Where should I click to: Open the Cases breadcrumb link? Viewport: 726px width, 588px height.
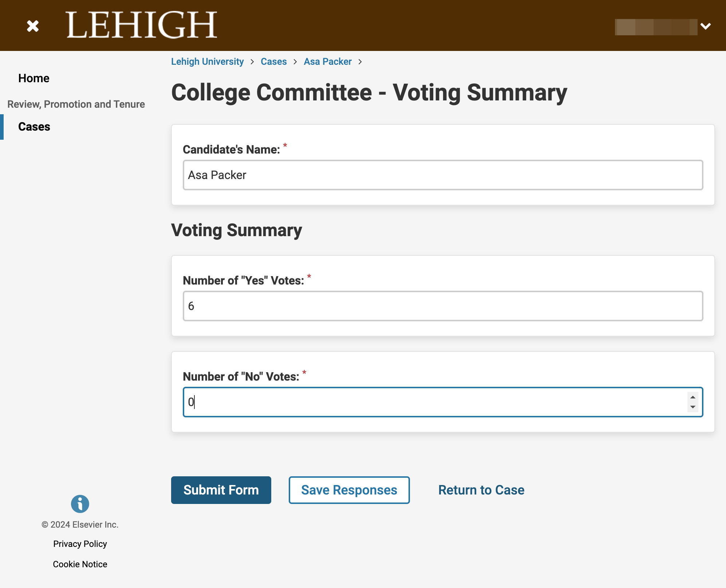point(274,61)
